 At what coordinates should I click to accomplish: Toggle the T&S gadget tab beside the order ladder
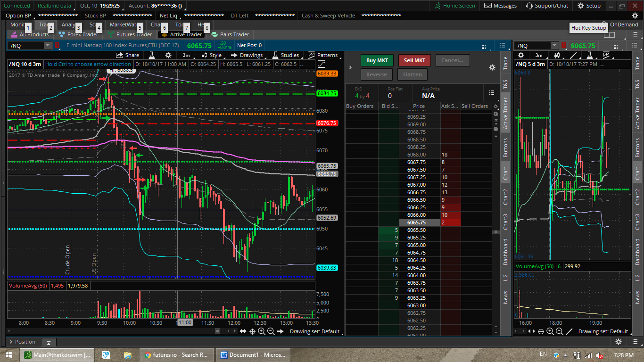[x=505, y=84]
